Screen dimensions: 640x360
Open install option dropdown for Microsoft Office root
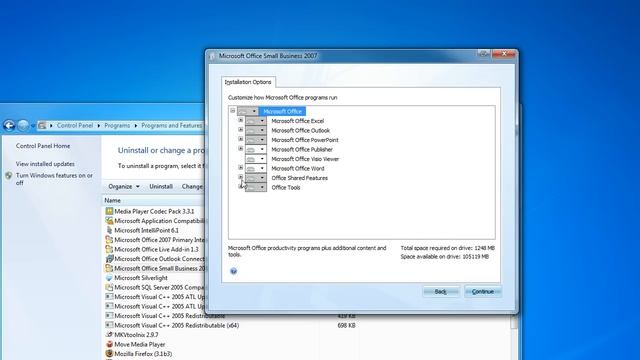pyautogui.click(x=248, y=111)
